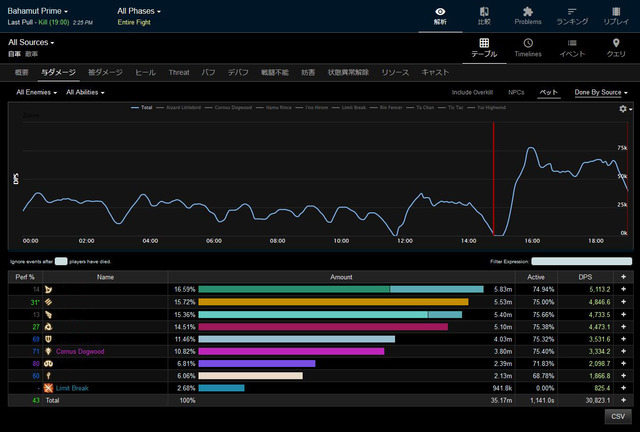The width and height of the screenshot is (640, 432).
Task: Toggle Yui Highwind in the chart legend
Action: [x=486, y=108]
